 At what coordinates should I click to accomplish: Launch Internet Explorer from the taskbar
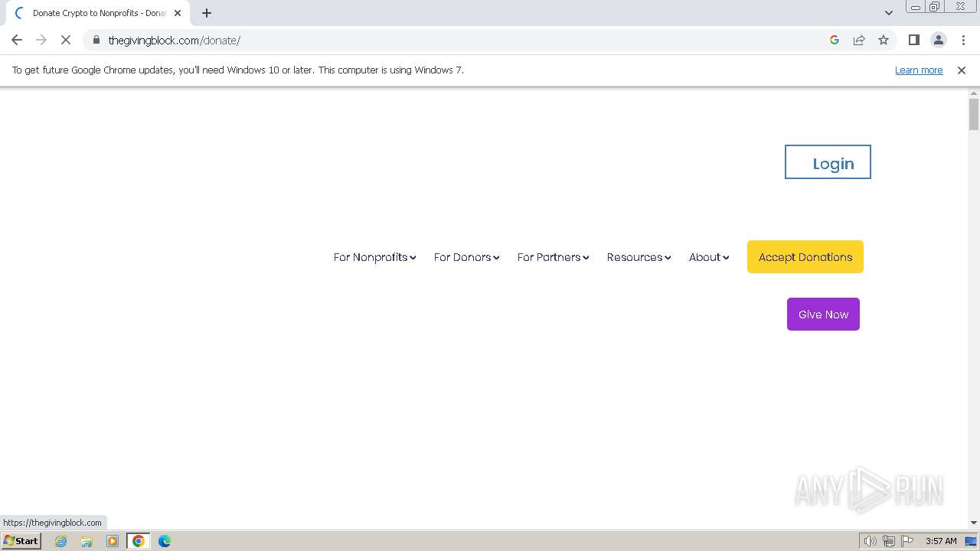tap(60, 541)
